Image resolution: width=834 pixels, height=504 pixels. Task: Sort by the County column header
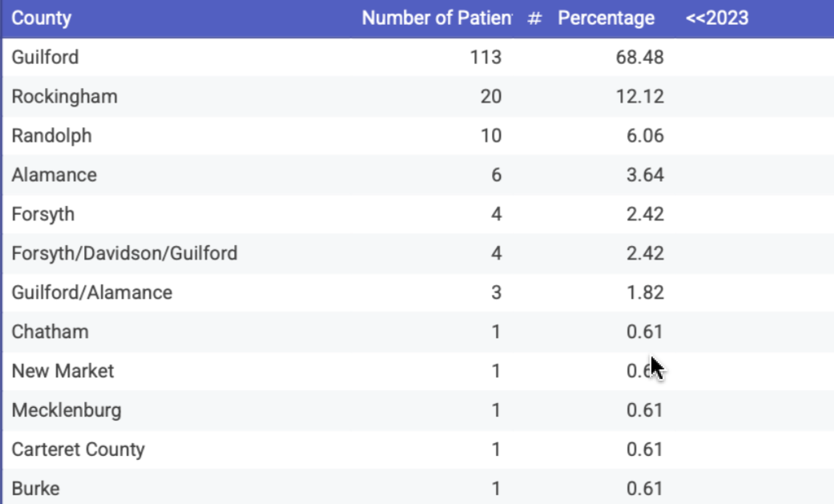click(42, 18)
